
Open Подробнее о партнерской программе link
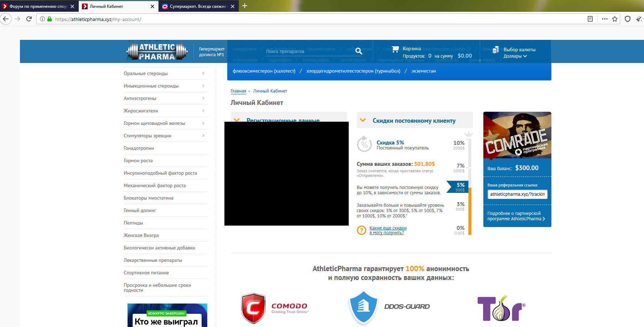pyautogui.click(x=516, y=216)
